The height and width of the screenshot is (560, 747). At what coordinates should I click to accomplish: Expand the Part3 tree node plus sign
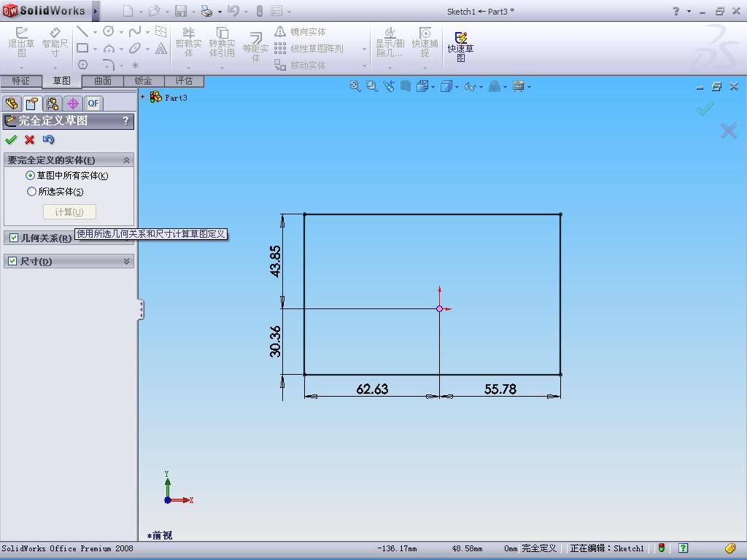coord(142,97)
